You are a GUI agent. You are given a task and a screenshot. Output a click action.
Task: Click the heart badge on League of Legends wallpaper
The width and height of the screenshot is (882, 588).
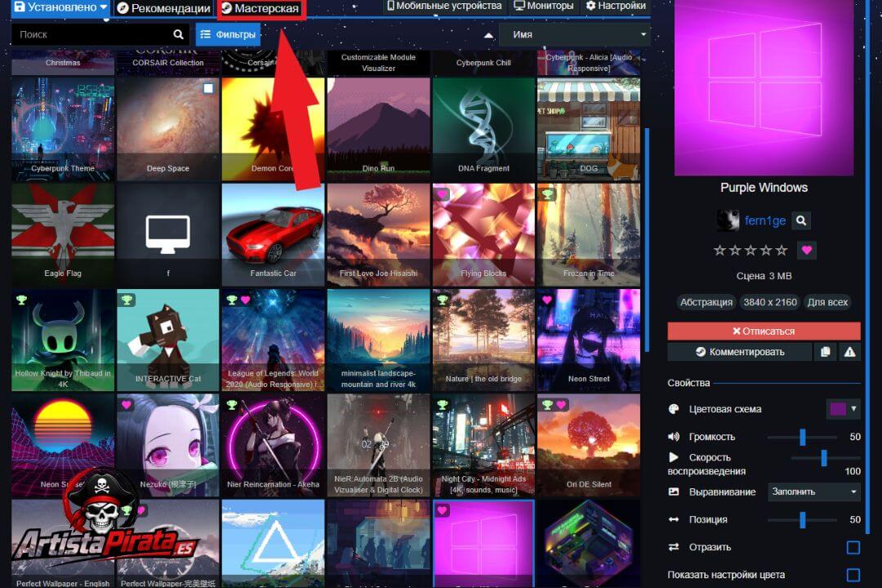tap(245, 300)
